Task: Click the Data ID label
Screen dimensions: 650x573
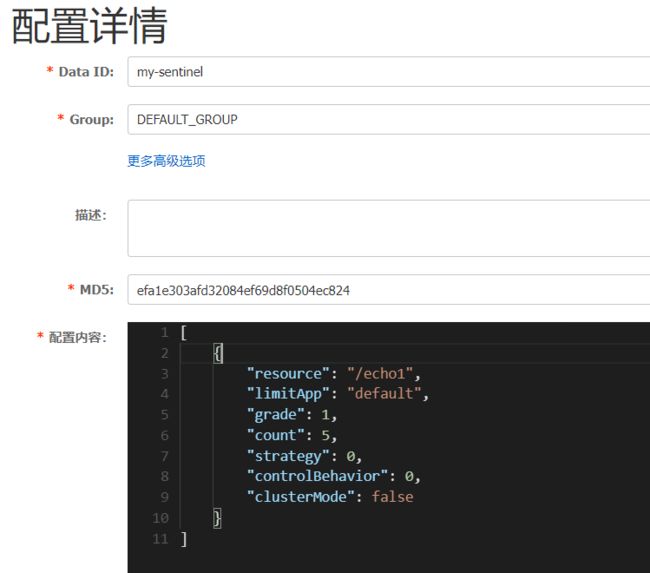Action: coord(86,72)
